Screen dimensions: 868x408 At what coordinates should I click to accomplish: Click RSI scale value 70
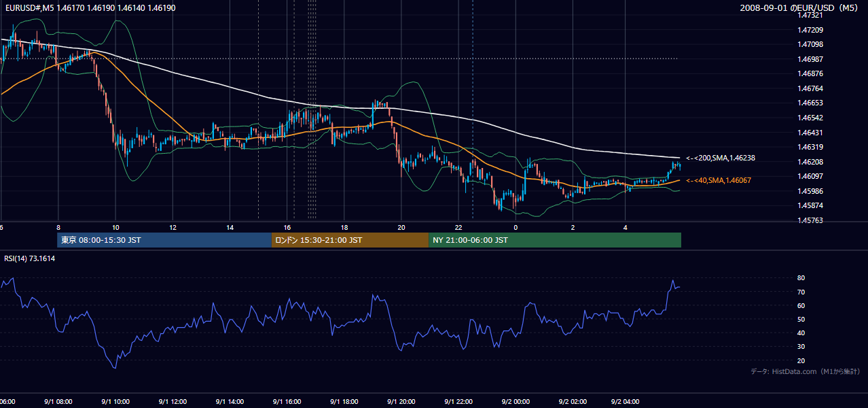coord(801,292)
